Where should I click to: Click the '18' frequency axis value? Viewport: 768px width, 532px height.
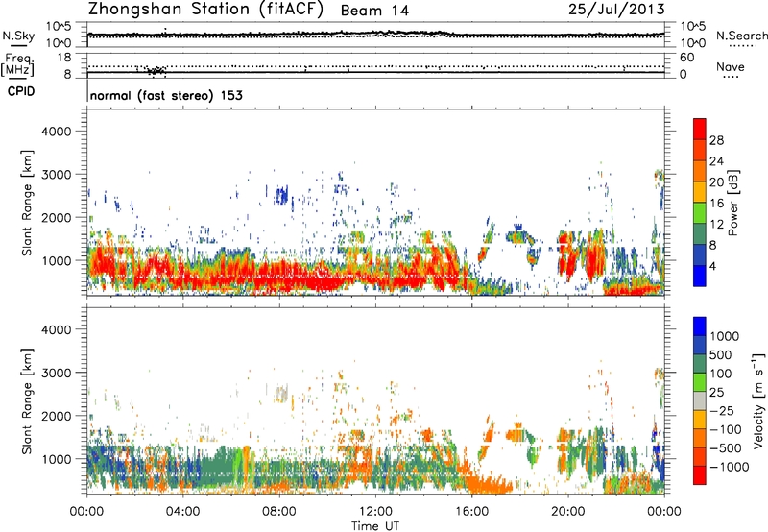click(64, 58)
